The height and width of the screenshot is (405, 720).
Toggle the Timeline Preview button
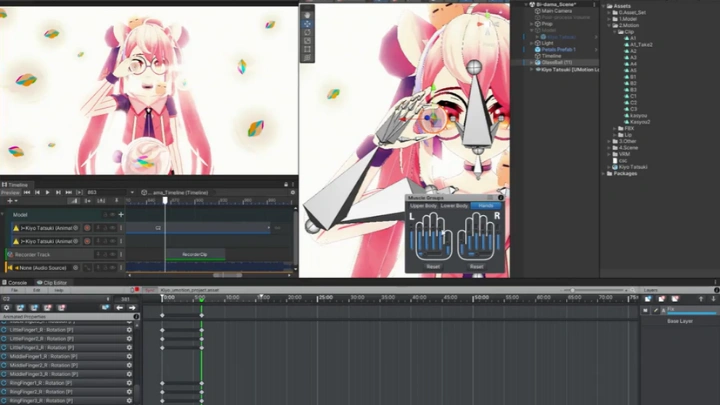10,192
